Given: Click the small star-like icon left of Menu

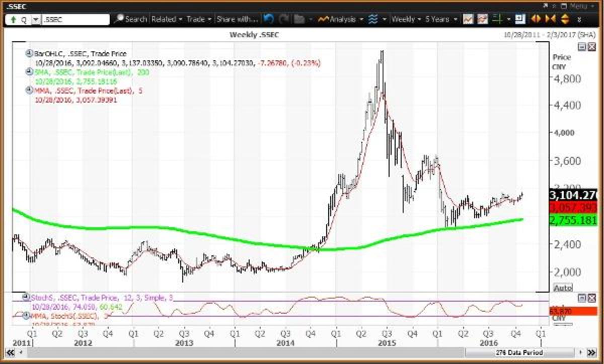Looking at the screenshot, I should click(554, 6).
